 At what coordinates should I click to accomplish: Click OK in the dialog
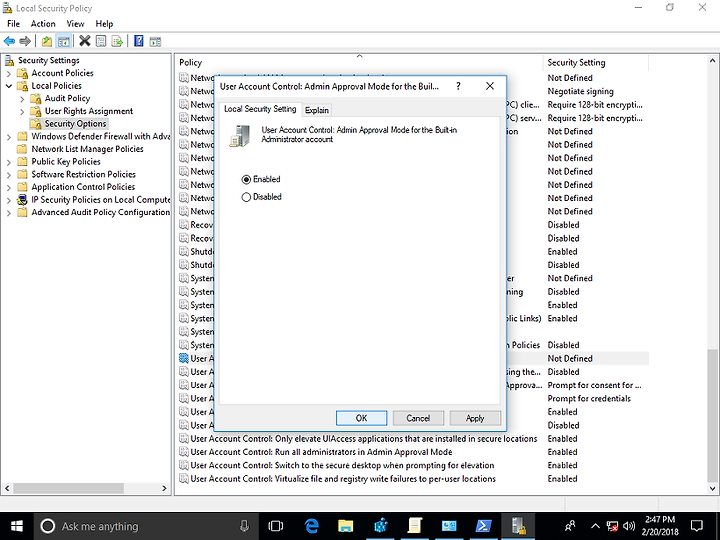coord(361,418)
